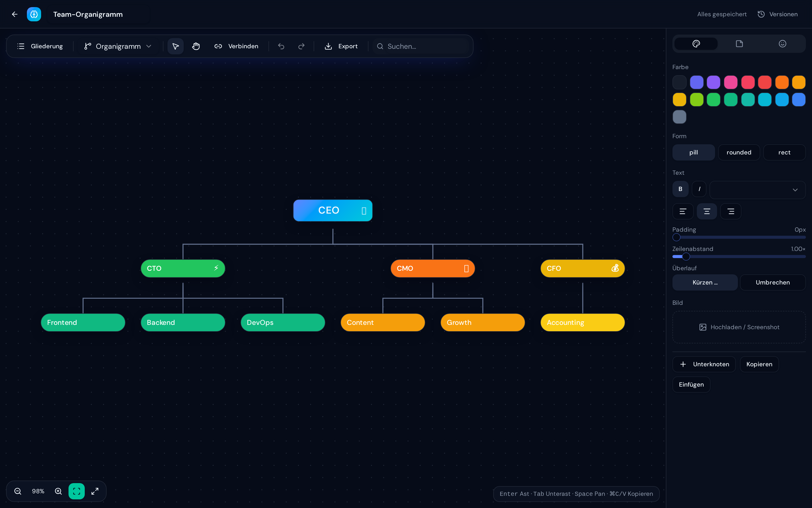Set overflow to Umbrechen
This screenshot has width=812, height=508.
coord(772,282)
